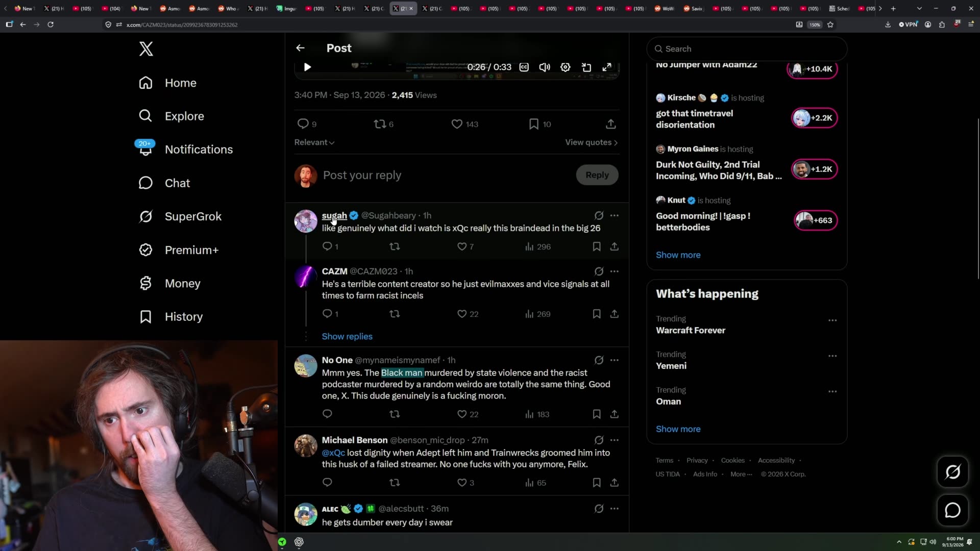This screenshot has height=551, width=980.
Task: Open the Relevant sort dropdown
Action: tap(314, 142)
